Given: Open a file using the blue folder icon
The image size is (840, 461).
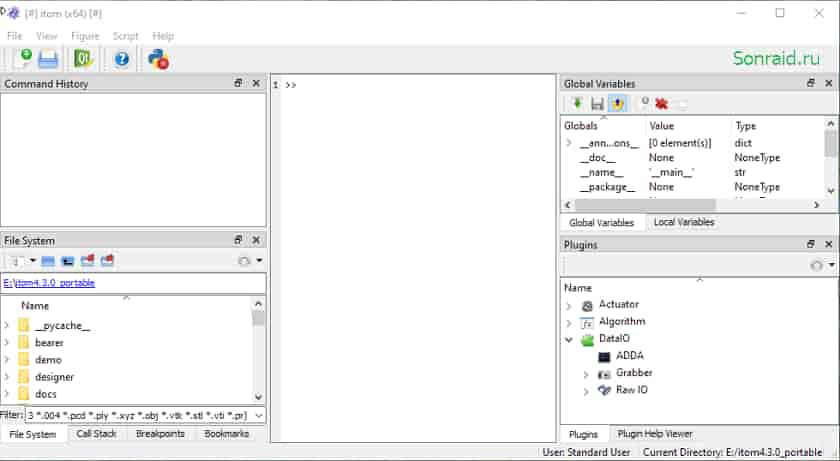Looking at the screenshot, I should click(x=48, y=59).
